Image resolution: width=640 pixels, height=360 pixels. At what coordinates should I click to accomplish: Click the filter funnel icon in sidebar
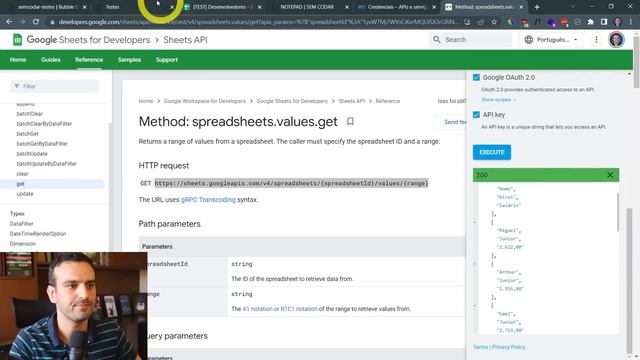(17, 86)
